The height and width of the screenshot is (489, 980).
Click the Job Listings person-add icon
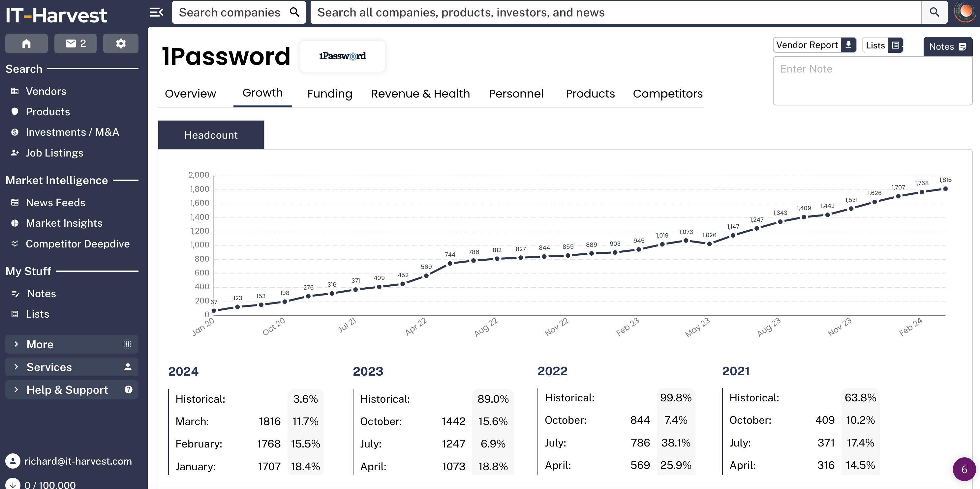tap(15, 153)
